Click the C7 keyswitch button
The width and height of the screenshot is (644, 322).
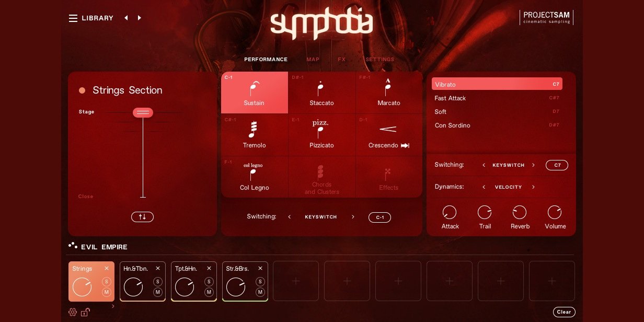(x=557, y=165)
